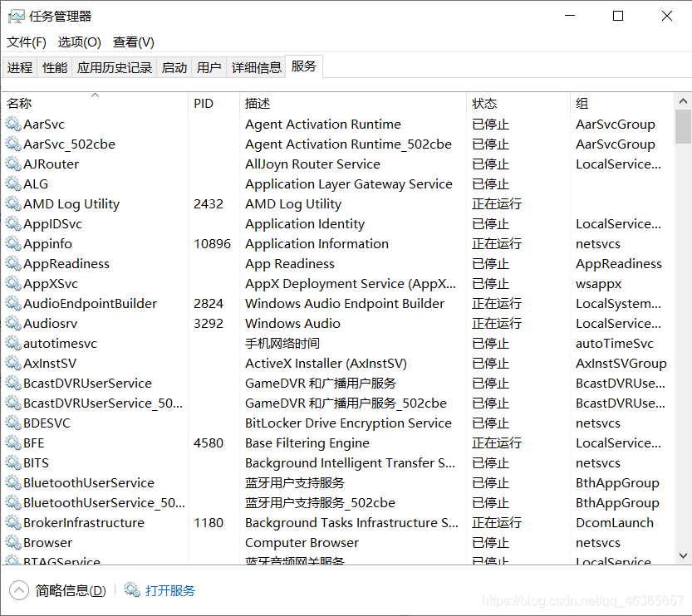Image resolution: width=692 pixels, height=616 pixels.
Task: Select the Base Filtering Engine description
Action: coord(307,443)
